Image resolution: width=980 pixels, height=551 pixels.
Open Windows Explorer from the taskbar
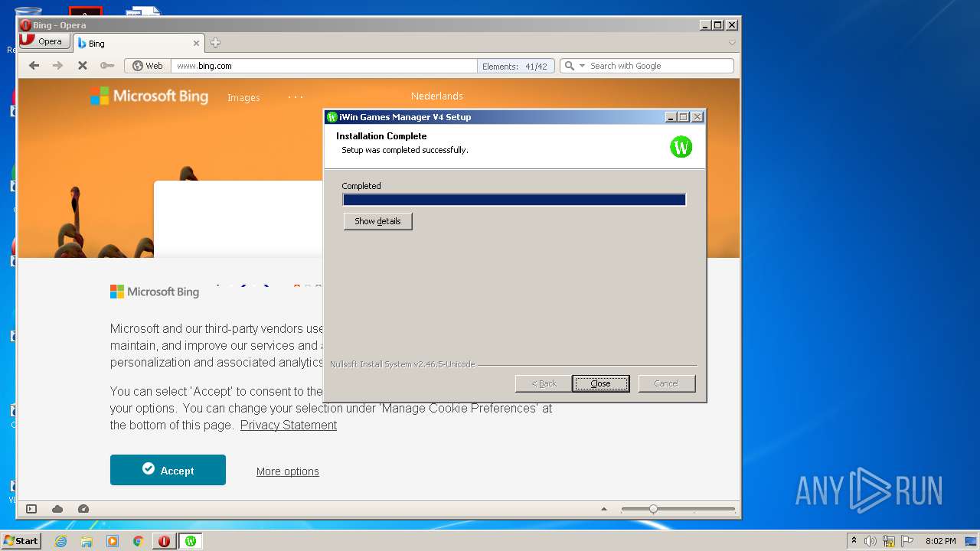click(x=87, y=541)
